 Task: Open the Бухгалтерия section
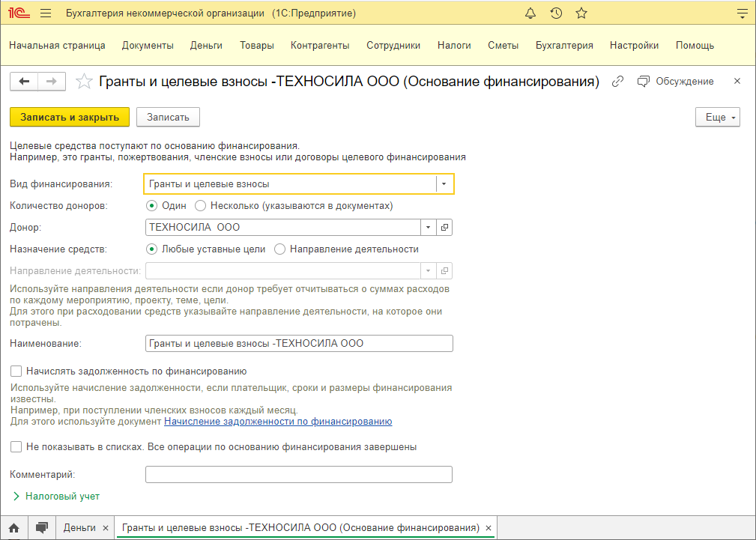(564, 46)
